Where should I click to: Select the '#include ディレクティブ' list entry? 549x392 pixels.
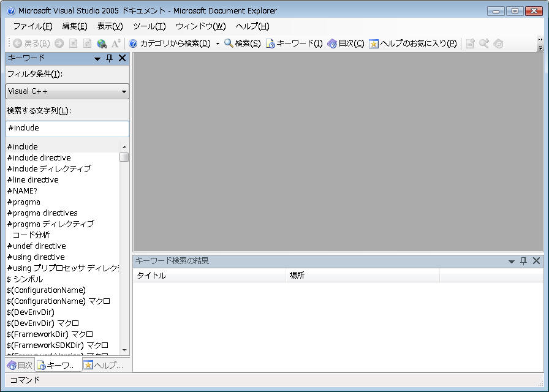[x=63, y=168]
